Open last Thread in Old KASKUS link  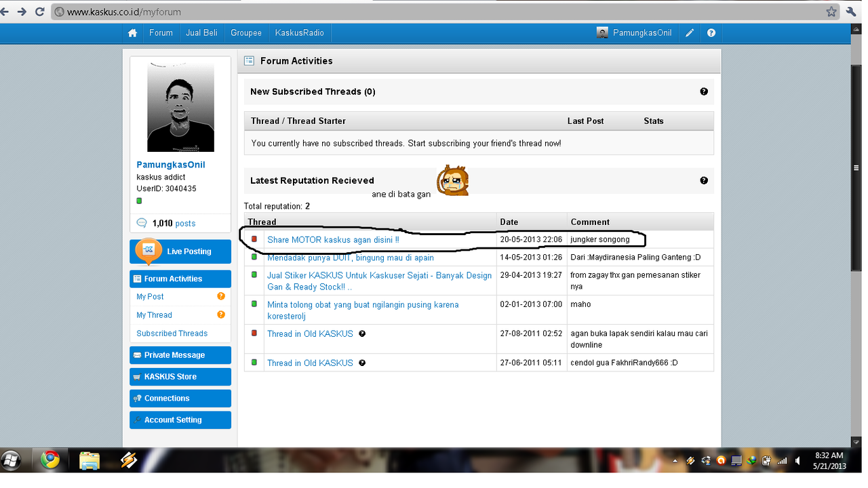[x=310, y=363]
